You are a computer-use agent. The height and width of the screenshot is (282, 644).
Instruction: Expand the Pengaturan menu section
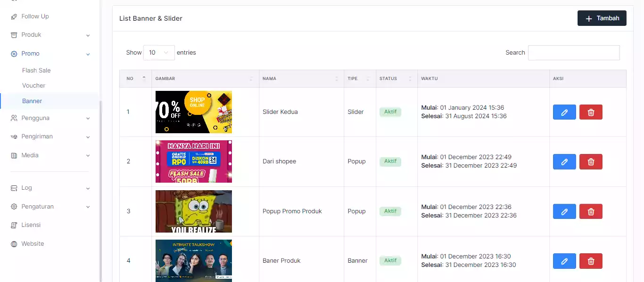(x=88, y=207)
